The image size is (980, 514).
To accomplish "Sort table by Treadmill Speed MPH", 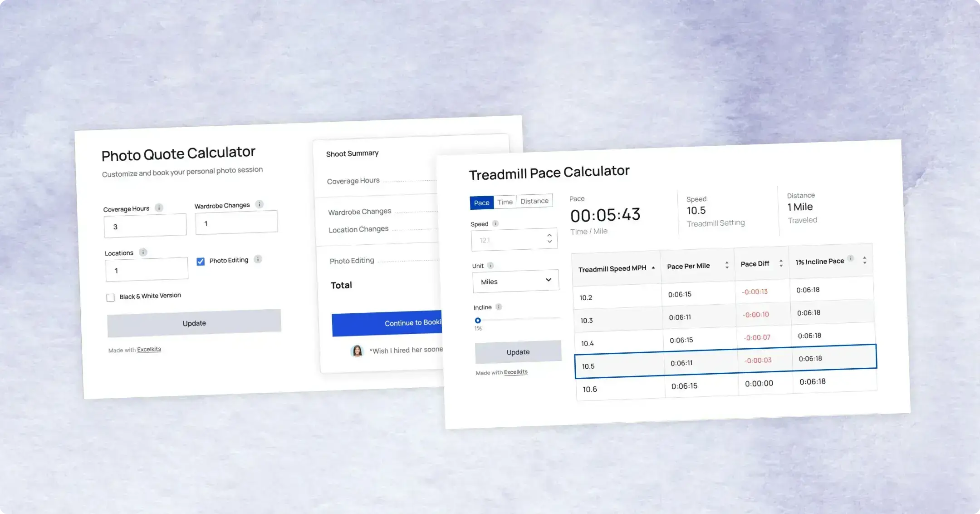I will [x=653, y=268].
